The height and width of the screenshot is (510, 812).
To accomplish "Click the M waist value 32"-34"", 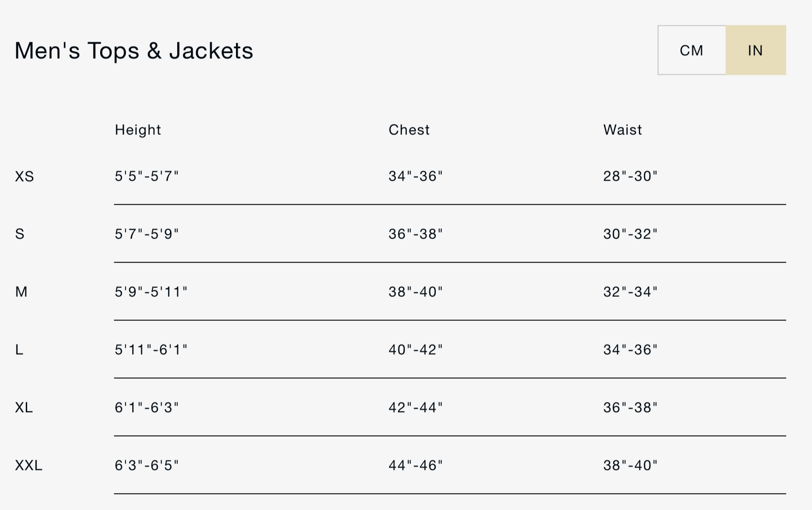I will pos(630,292).
